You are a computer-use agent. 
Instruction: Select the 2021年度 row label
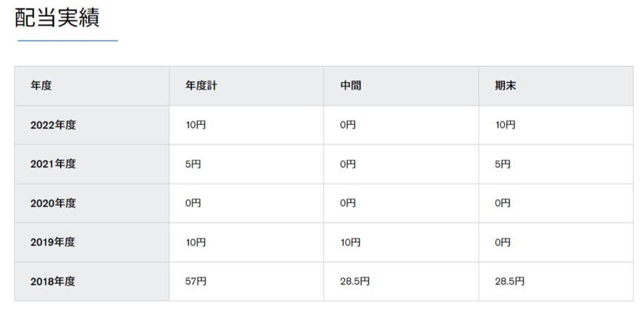53,164
